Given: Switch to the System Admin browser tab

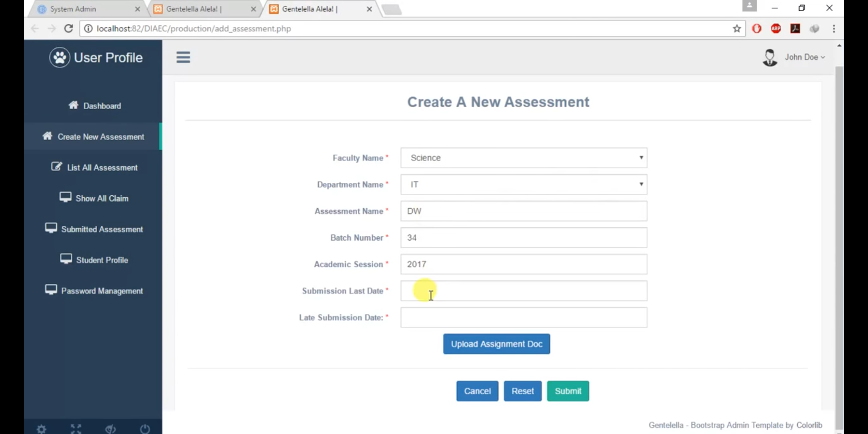Looking at the screenshot, I should pos(88,9).
